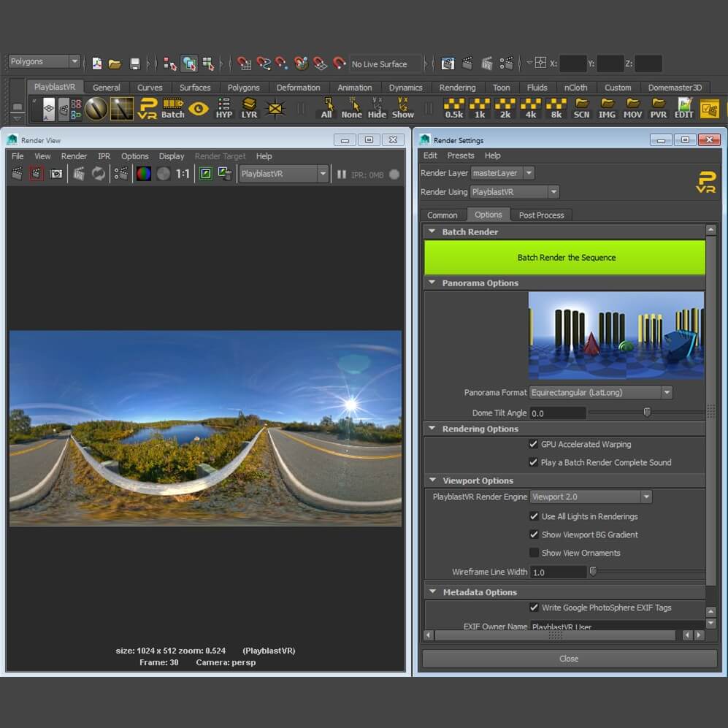Collapse the Panorama Options section

coord(432,283)
